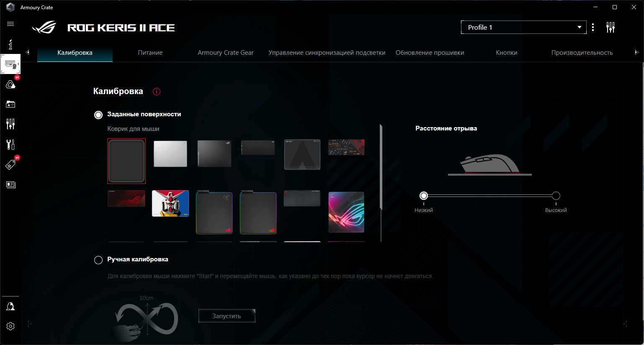This screenshot has height=345, width=644.
Task: Select the white mouse pad thumbnail
Action: tap(170, 154)
